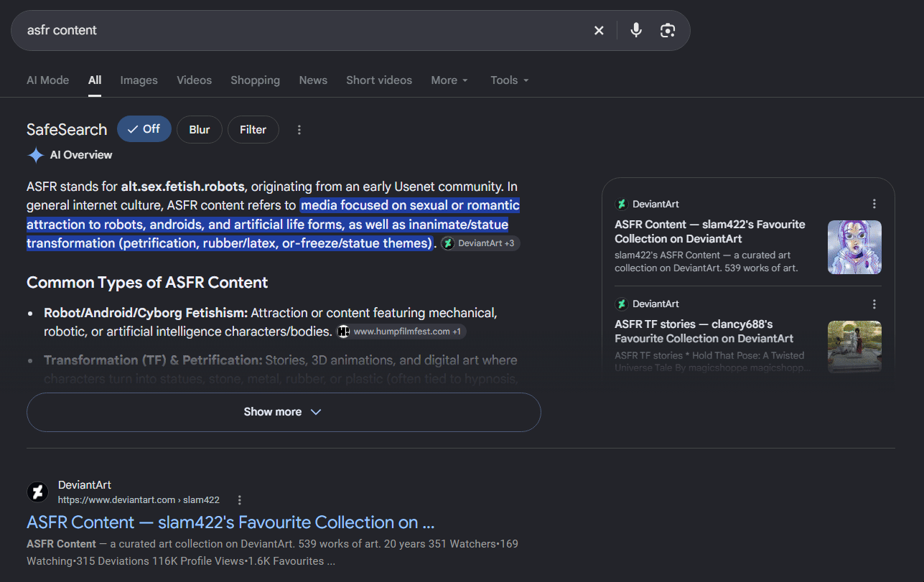
Task: Click the AI Overview sparkle icon
Action: (36, 155)
